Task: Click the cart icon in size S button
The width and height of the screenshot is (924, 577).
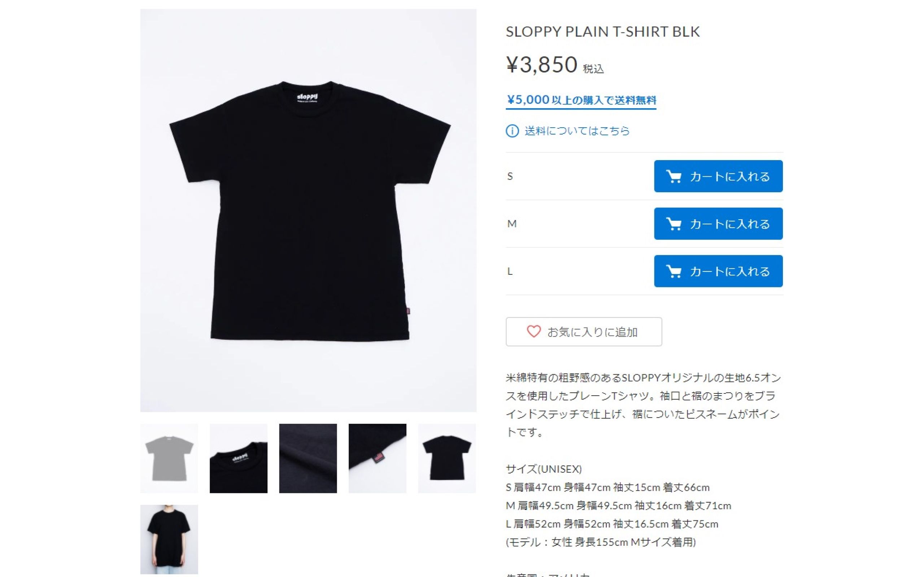Action: [x=674, y=176]
